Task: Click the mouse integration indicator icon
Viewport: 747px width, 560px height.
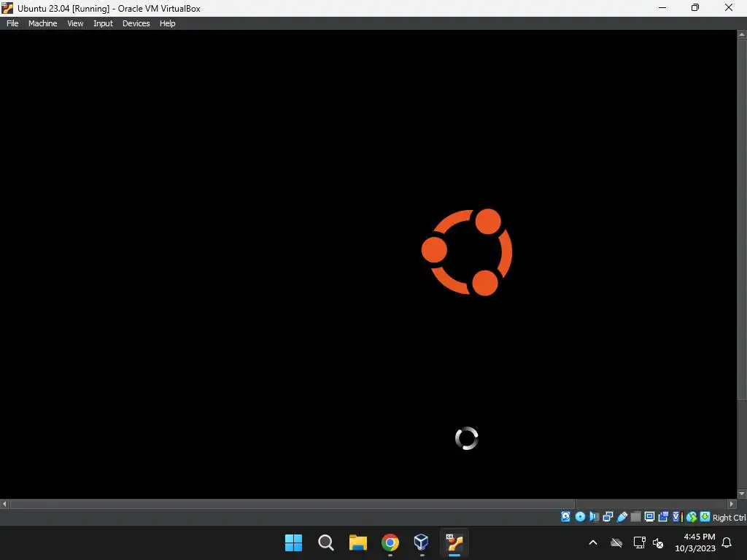Action: click(x=692, y=517)
